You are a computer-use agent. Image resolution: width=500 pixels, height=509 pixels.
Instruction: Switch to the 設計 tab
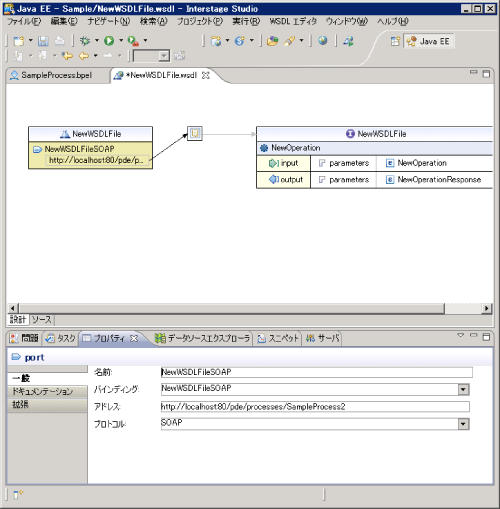[18, 320]
